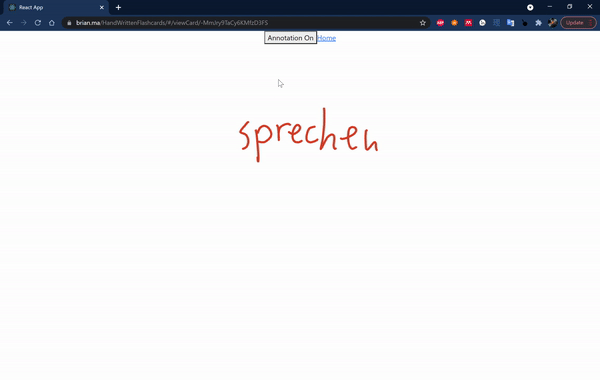
Task: View site info via the lock icon
Action: [x=69, y=23]
